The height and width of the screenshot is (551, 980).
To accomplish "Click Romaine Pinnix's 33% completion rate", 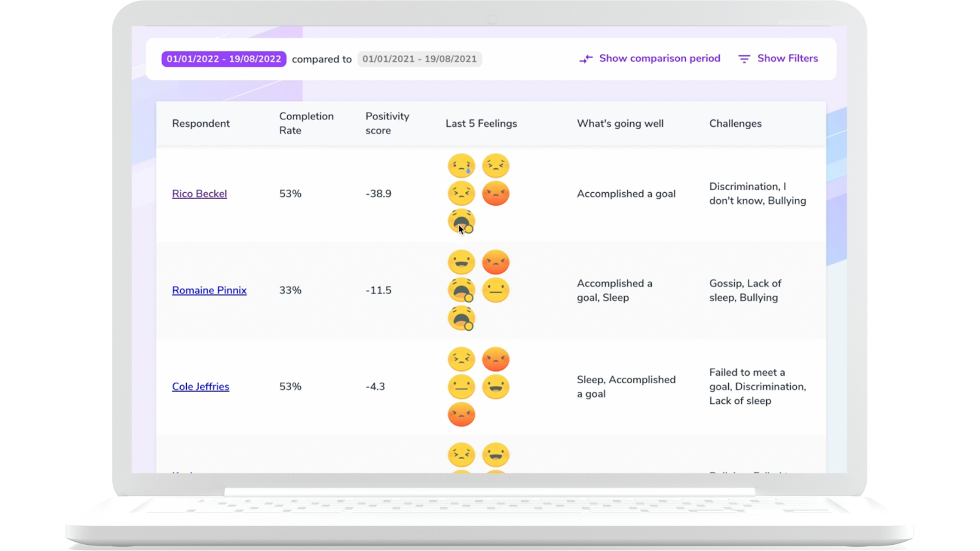I will click(290, 290).
